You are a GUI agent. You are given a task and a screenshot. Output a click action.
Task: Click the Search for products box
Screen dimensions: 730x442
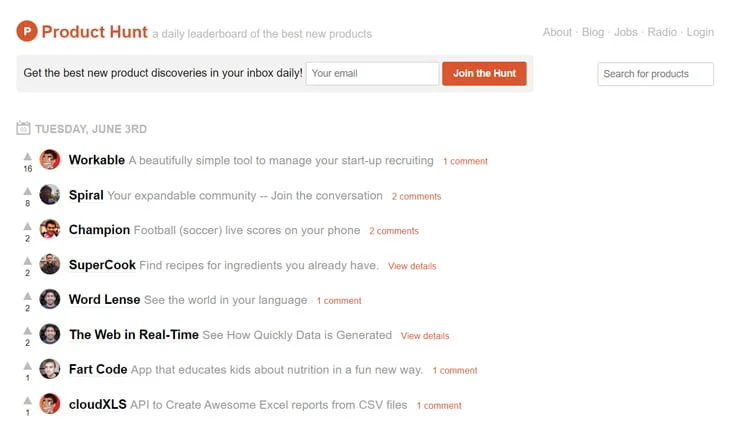(656, 74)
